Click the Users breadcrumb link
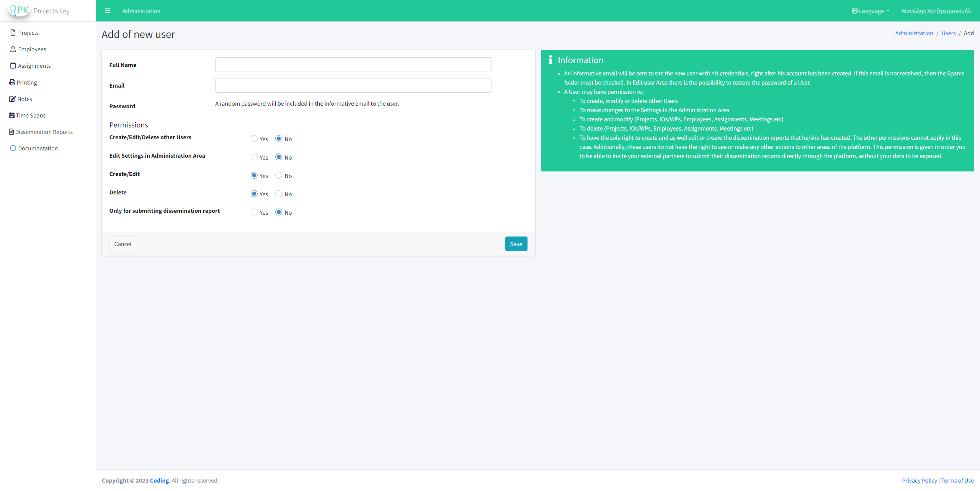 [948, 33]
